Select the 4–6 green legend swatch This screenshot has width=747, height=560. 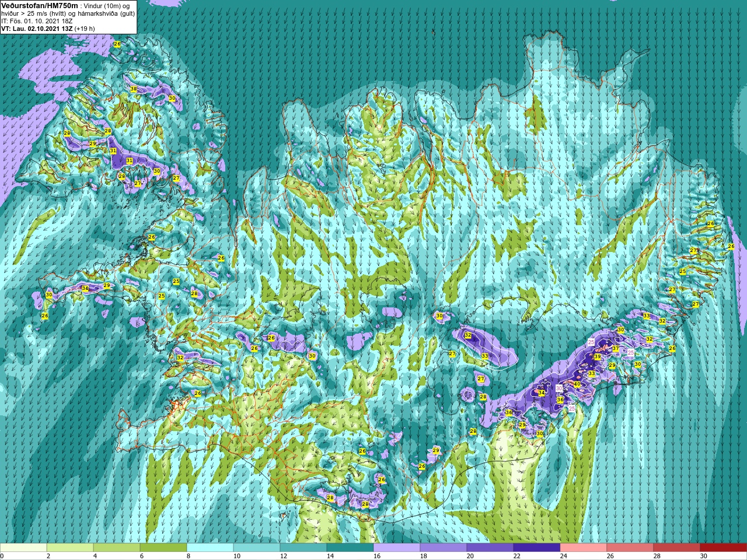(117, 547)
